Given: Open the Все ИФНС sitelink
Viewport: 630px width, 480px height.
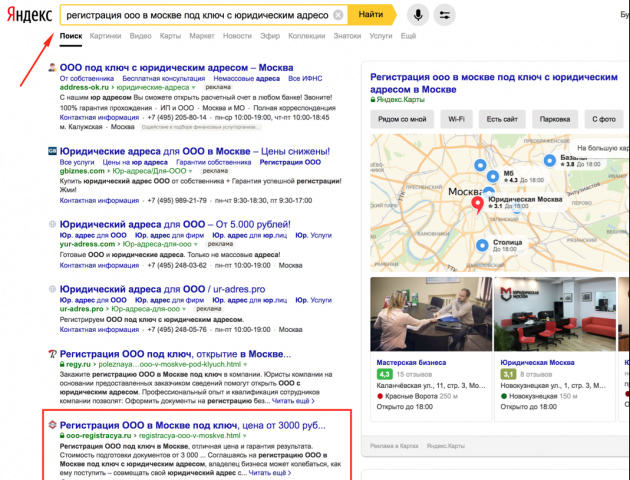Looking at the screenshot, I should [305, 78].
